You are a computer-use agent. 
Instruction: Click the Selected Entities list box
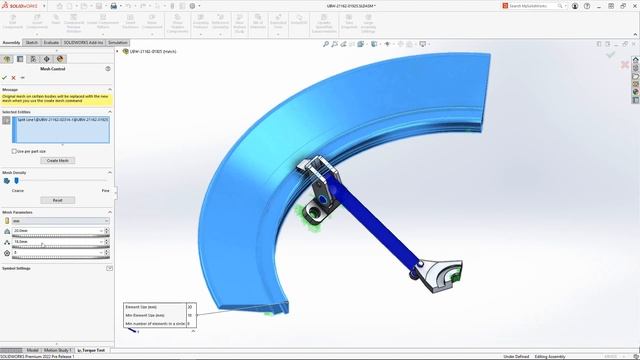click(60, 130)
